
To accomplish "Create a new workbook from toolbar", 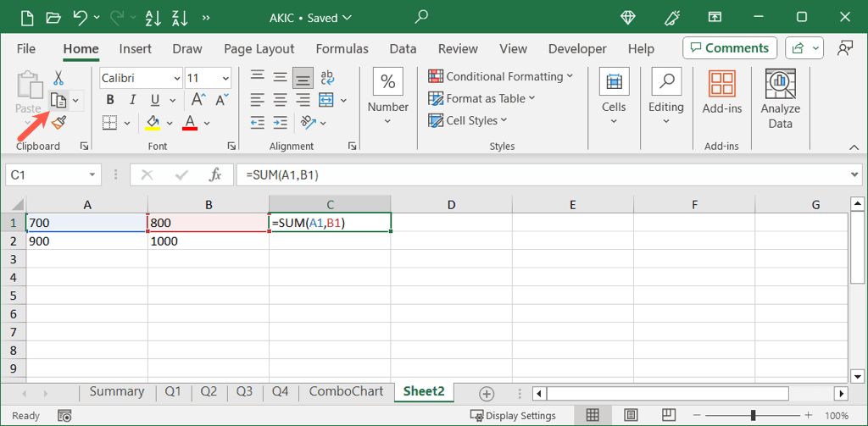I will click(27, 18).
